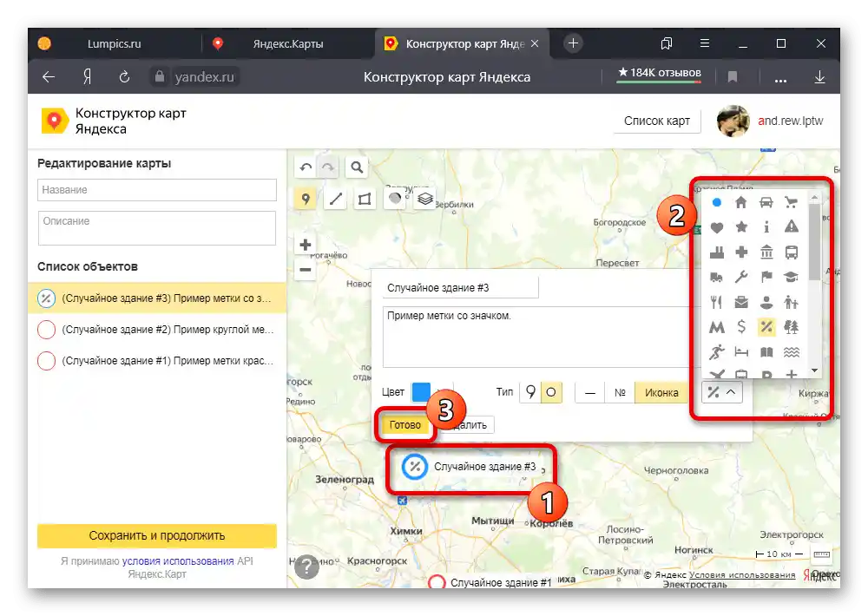This screenshot has height=616, width=868.
Task: Toggle the traffic layer button
Action: pyautogui.click(x=395, y=199)
